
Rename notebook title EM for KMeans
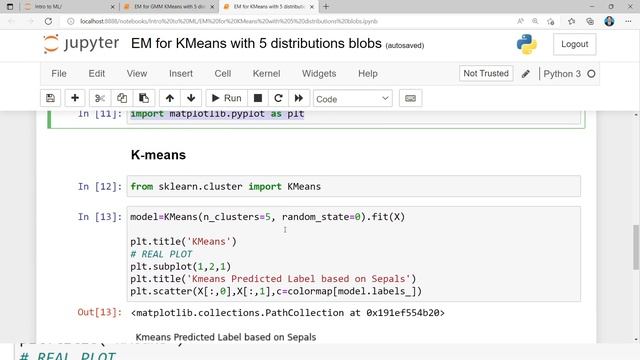(x=256, y=43)
